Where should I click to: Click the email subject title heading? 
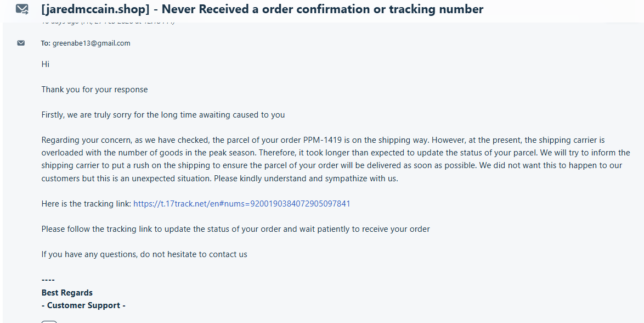tap(262, 9)
